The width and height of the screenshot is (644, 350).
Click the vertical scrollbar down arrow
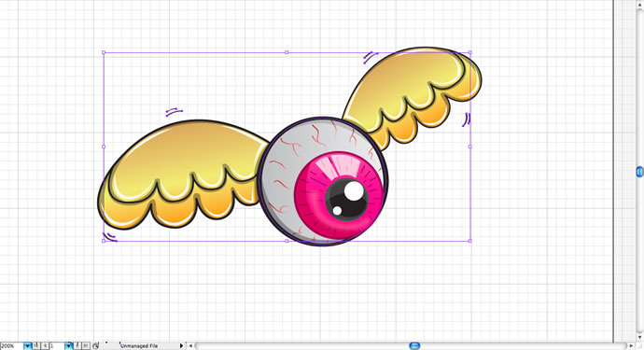click(639, 338)
